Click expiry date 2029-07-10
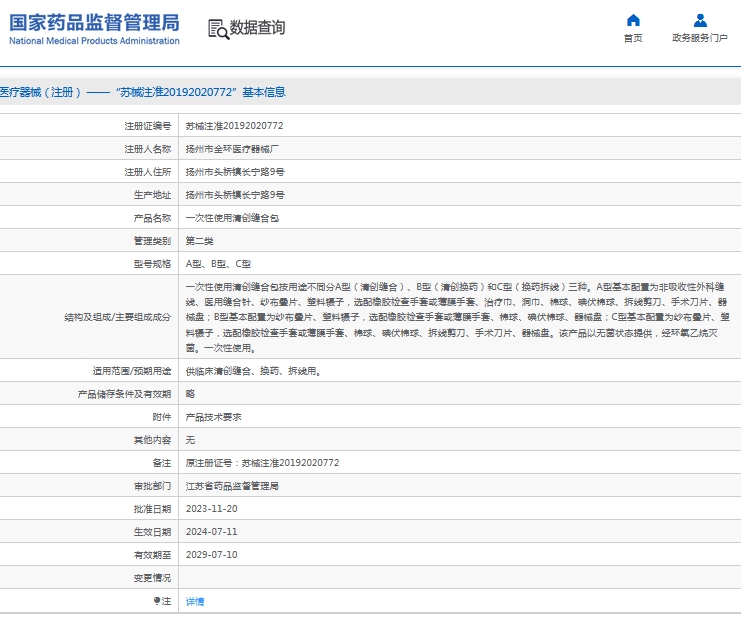This screenshot has width=741, height=620. pyautogui.click(x=211, y=555)
